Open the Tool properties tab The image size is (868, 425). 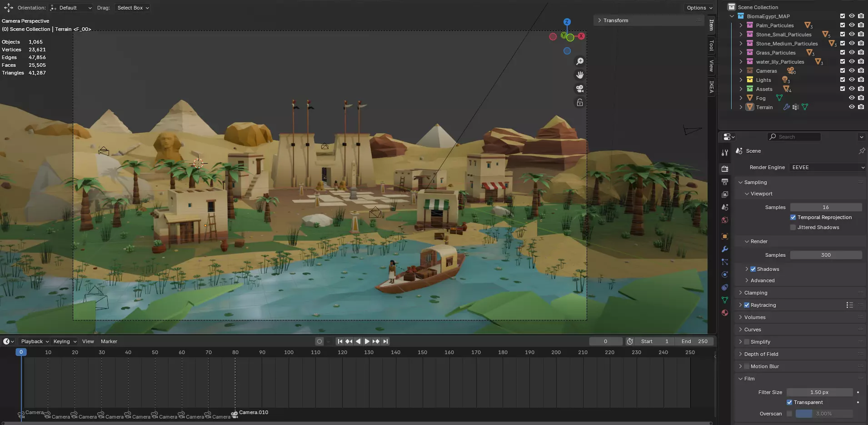[x=725, y=153]
